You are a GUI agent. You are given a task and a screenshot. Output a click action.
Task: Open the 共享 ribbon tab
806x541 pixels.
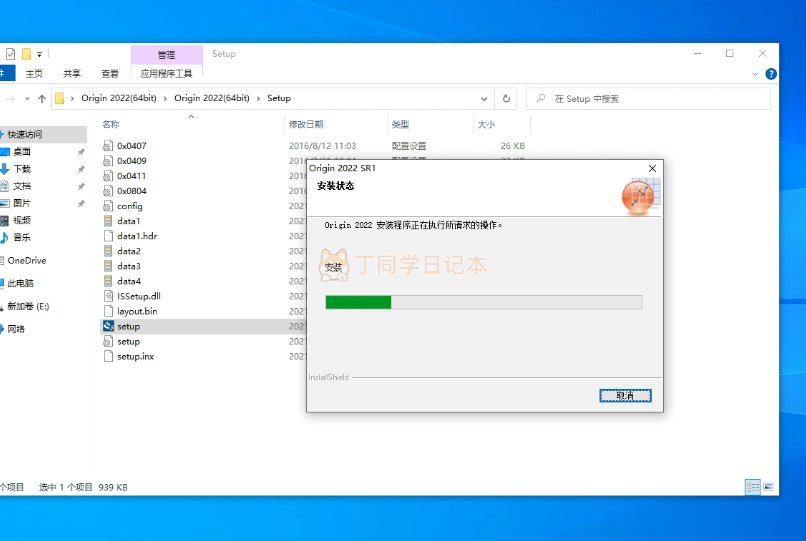click(x=72, y=74)
